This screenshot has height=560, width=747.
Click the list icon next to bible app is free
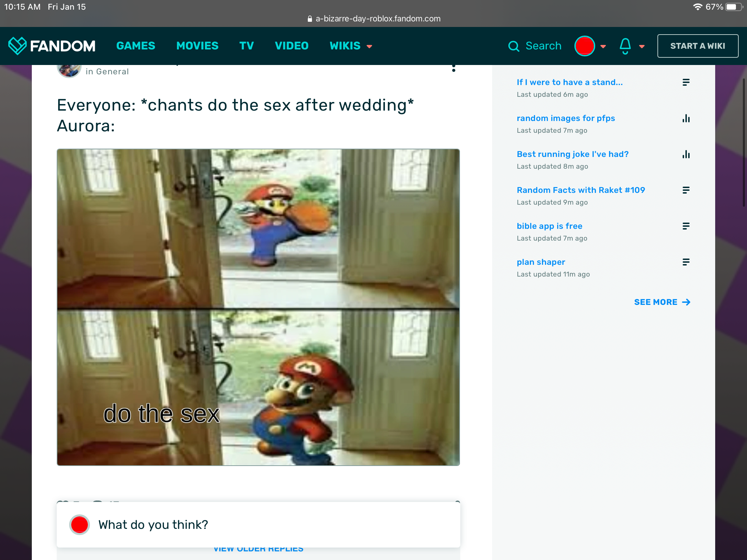(685, 226)
